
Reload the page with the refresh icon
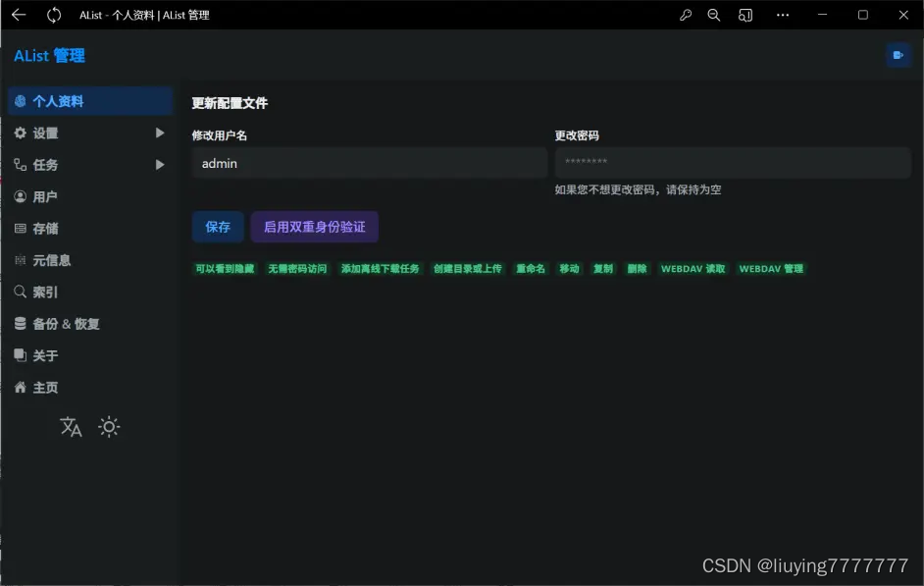(x=54, y=15)
